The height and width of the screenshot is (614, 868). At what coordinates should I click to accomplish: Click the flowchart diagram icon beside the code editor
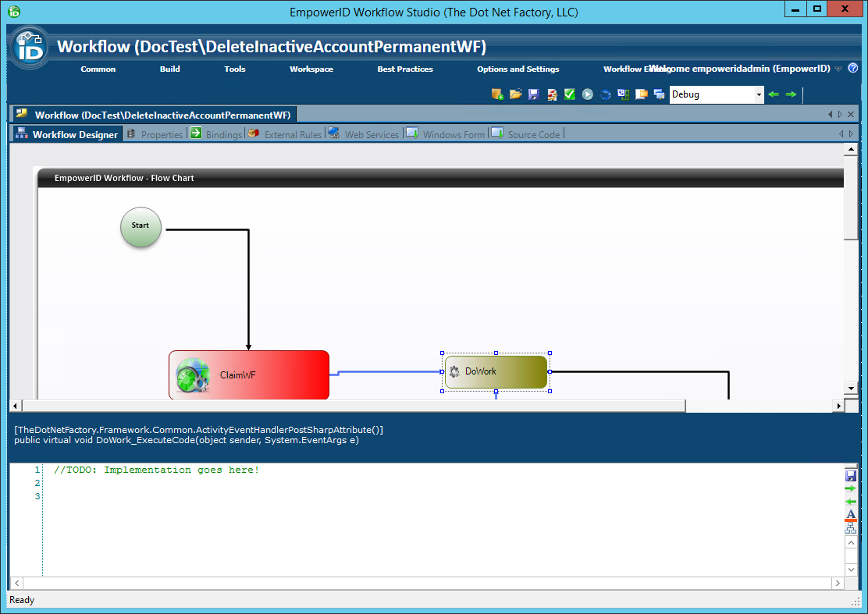(850, 527)
